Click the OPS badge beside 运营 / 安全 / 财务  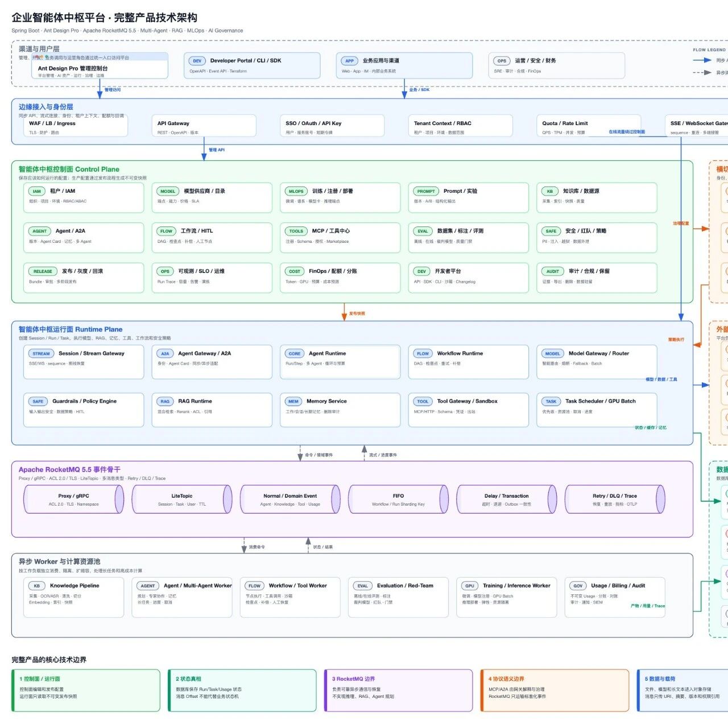pyautogui.click(x=502, y=61)
